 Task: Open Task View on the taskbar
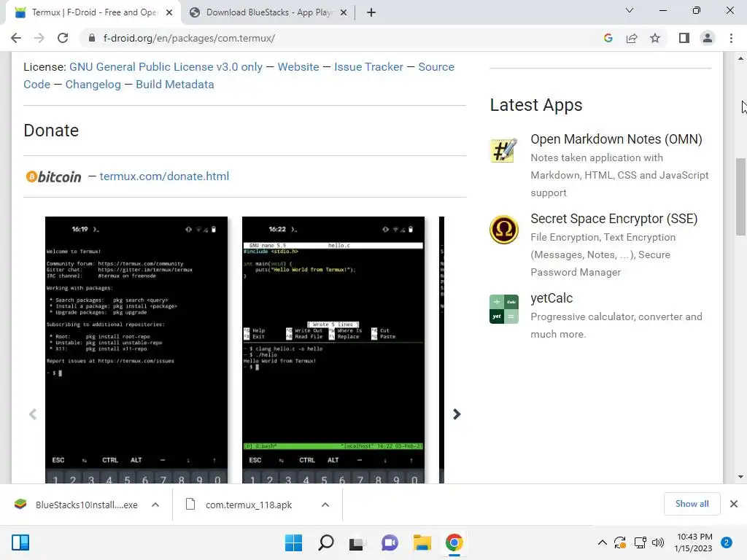357,542
